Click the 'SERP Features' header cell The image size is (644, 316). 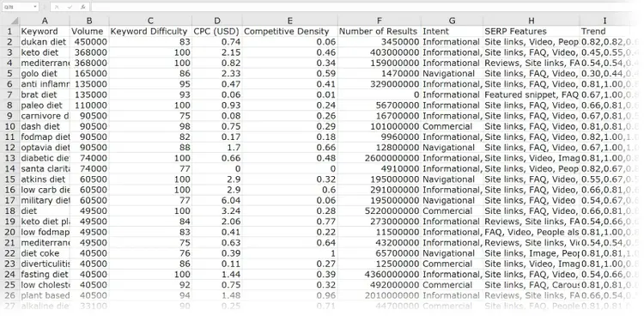[532, 31]
